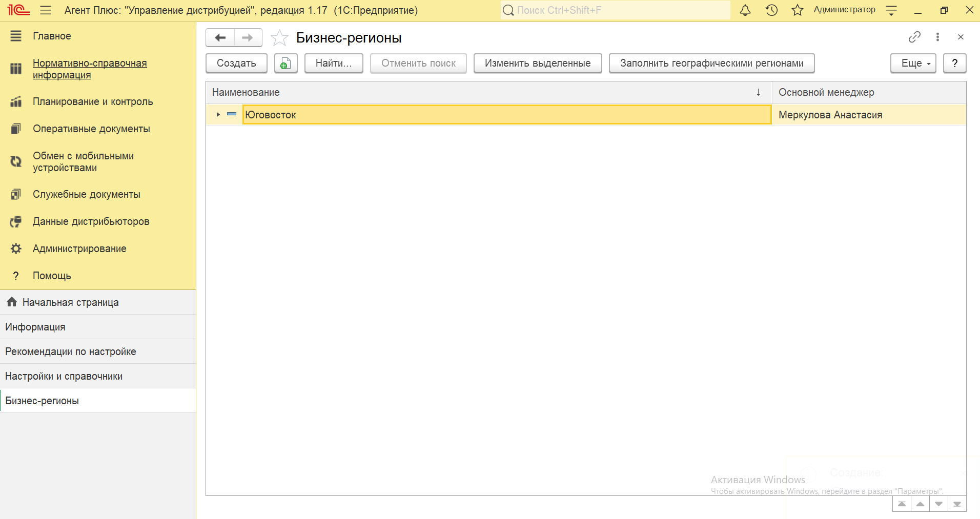Click the search field Поиск Ctrl+Shift+F
The image size is (980, 519).
tap(615, 10)
